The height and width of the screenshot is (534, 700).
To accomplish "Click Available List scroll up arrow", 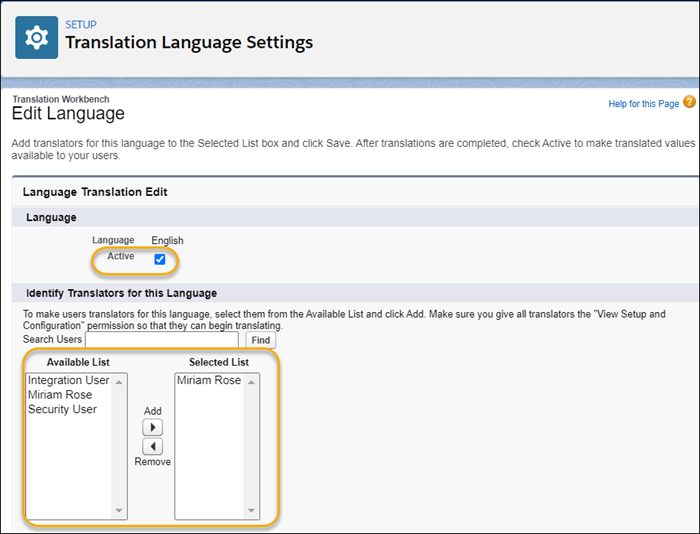I will click(x=121, y=381).
